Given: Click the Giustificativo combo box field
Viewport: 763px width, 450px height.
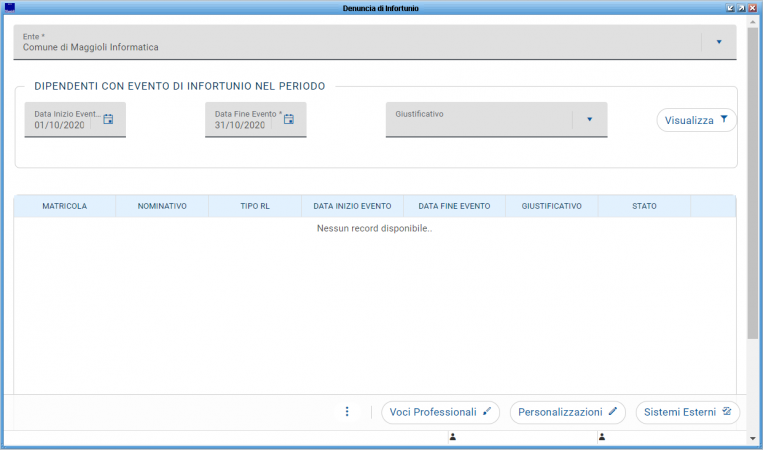Looking at the screenshot, I should (496, 120).
